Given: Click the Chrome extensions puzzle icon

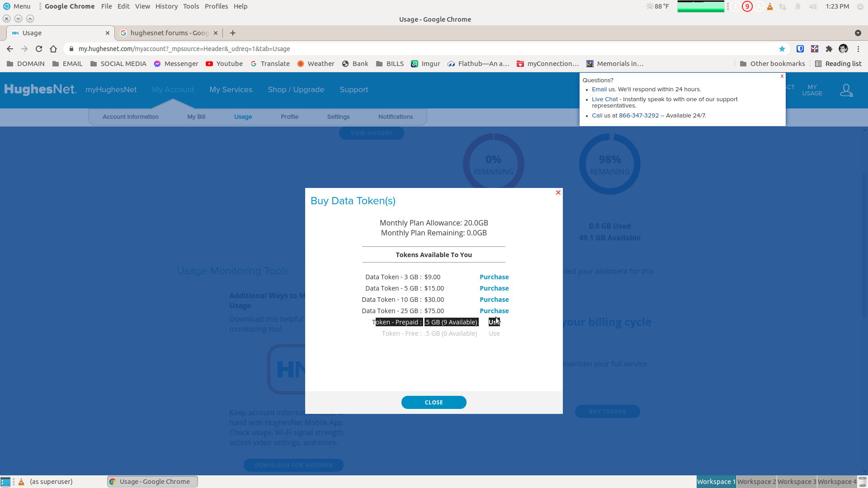Looking at the screenshot, I should tap(829, 49).
